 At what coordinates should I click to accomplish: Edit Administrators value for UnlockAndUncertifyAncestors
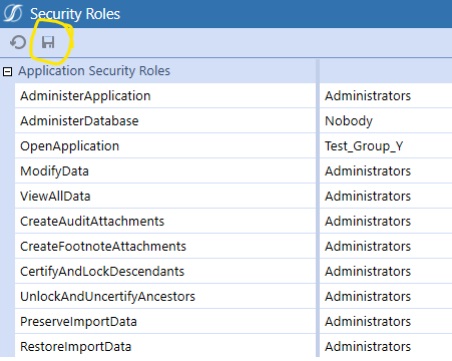pyautogui.click(x=386, y=296)
